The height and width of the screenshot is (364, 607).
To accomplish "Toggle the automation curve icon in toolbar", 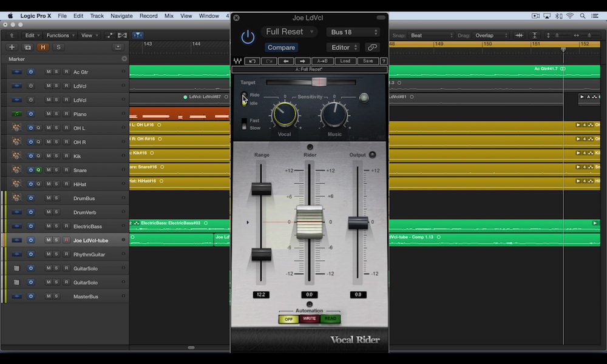I will pyautogui.click(x=110, y=35).
